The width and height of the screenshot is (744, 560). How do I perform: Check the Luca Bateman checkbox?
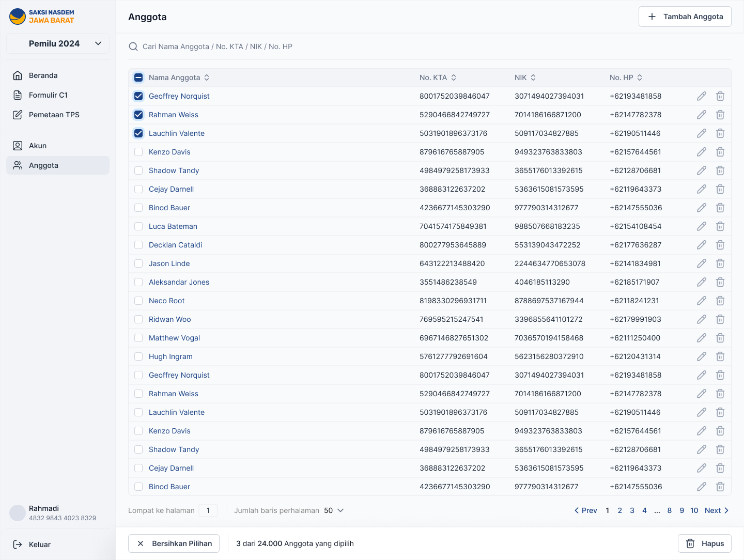tap(138, 226)
